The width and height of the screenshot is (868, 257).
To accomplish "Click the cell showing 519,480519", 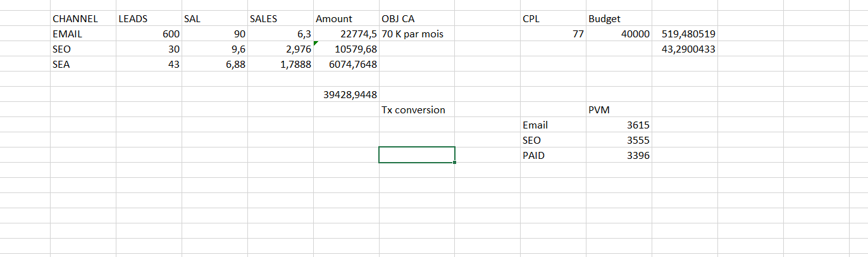I will [685, 34].
